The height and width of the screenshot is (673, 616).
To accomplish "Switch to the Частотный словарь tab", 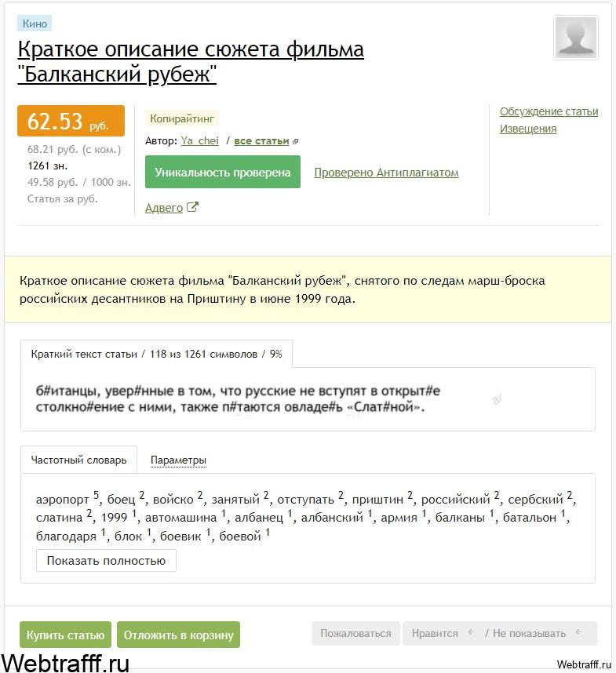I will point(79,460).
